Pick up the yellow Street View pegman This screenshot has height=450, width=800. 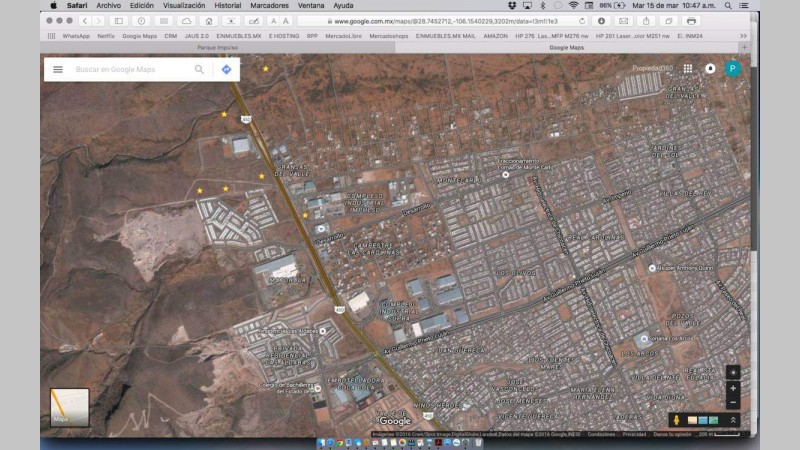click(678, 420)
